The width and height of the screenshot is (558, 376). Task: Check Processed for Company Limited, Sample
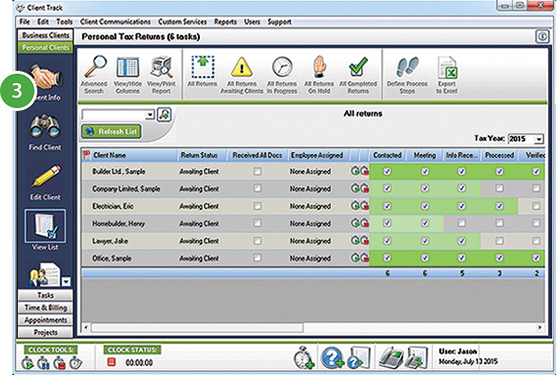pos(500,188)
